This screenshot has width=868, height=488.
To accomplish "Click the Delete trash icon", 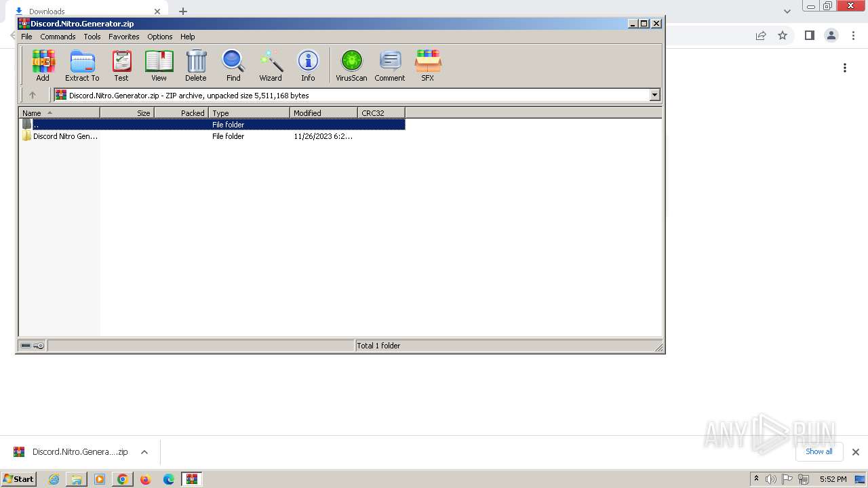I will tap(196, 65).
